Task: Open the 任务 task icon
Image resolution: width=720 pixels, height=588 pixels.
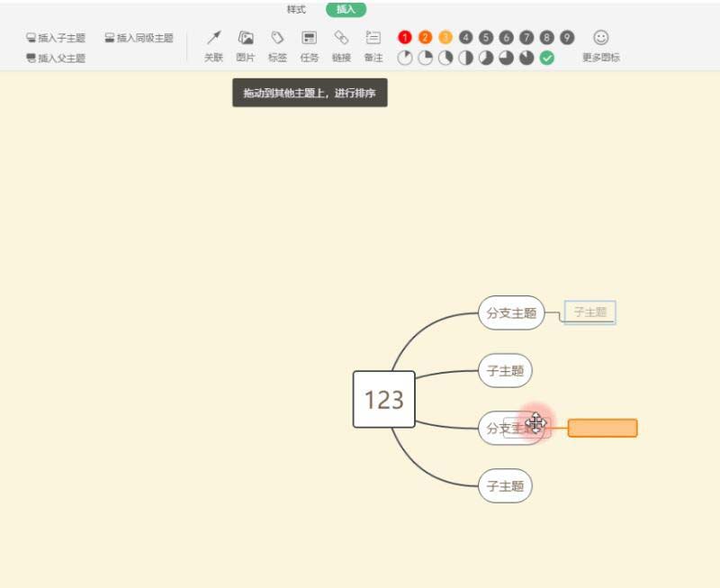Action: (x=310, y=38)
